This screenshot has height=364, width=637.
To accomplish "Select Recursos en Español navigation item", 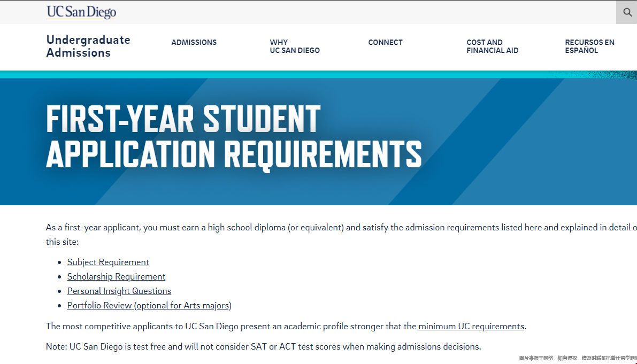I will 589,47.
